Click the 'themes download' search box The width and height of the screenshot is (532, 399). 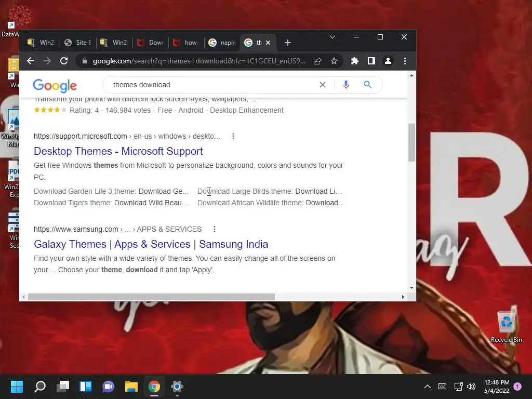coord(210,85)
